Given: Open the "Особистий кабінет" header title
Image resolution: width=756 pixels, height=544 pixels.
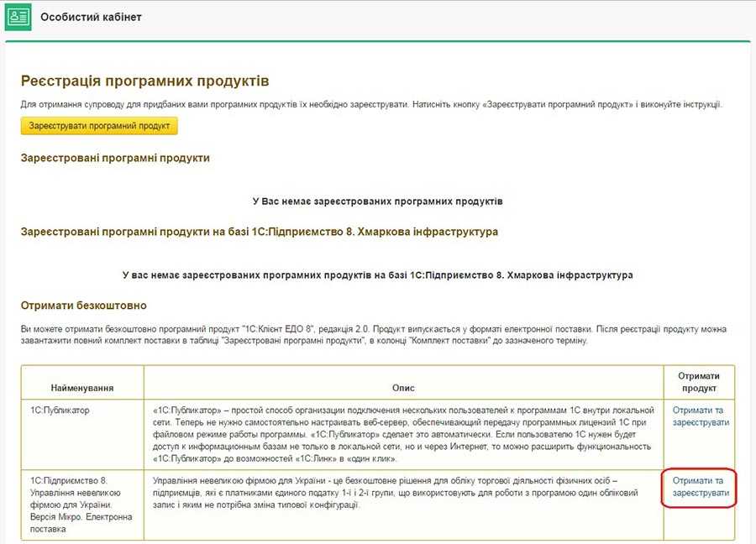Looking at the screenshot, I should tap(91, 18).
